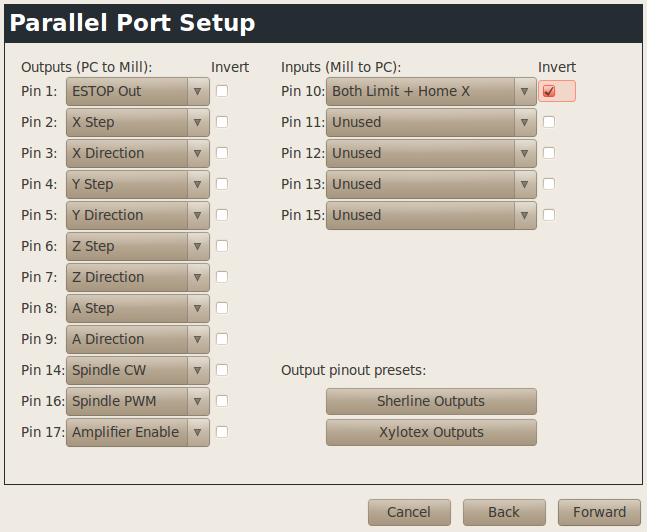Go Back to the previous page

tap(504, 512)
